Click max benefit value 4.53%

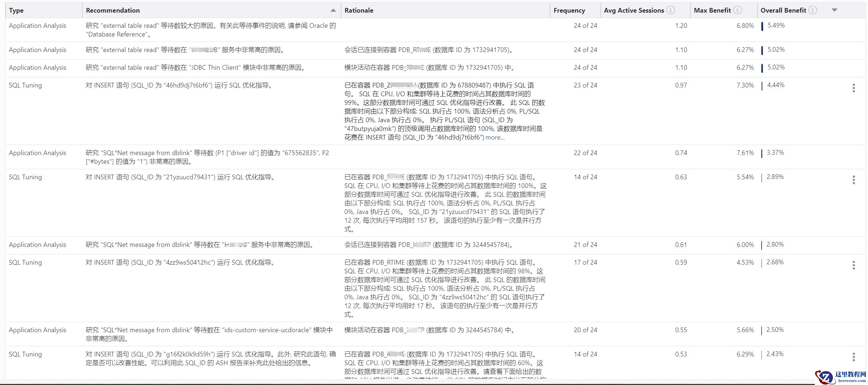point(745,262)
